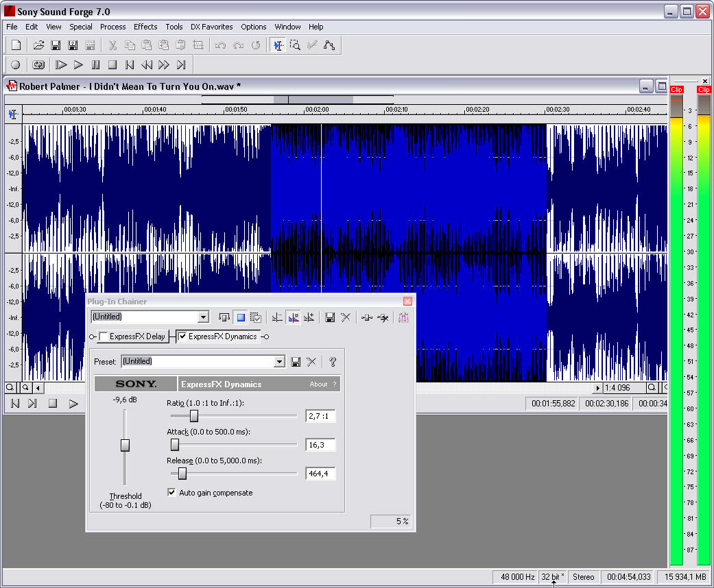714x588 pixels.
Task: Open a file with the Open icon
Action: (38, 45)
